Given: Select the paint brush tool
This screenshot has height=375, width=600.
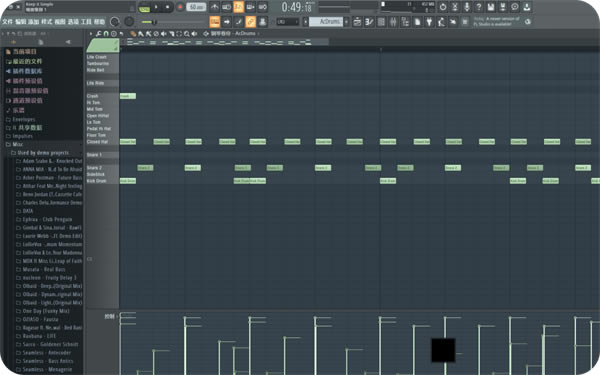Looking at the screenshot, I should 141,34.
